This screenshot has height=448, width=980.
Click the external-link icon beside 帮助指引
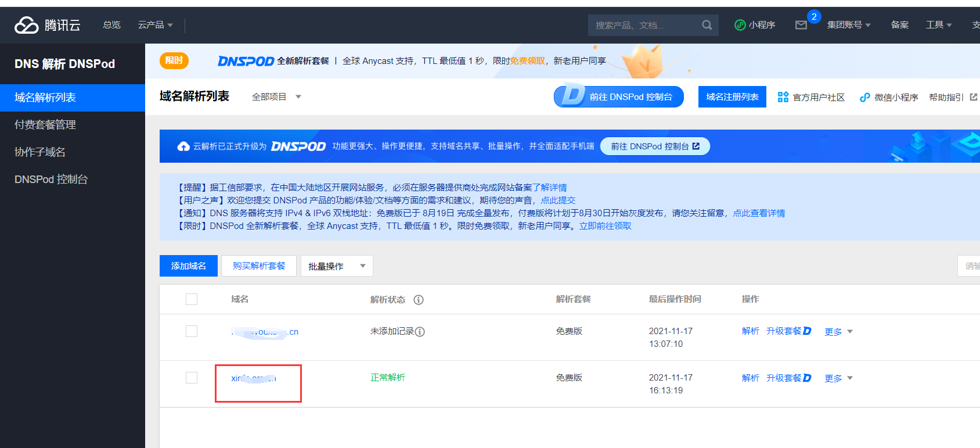(x=974, y=97)
